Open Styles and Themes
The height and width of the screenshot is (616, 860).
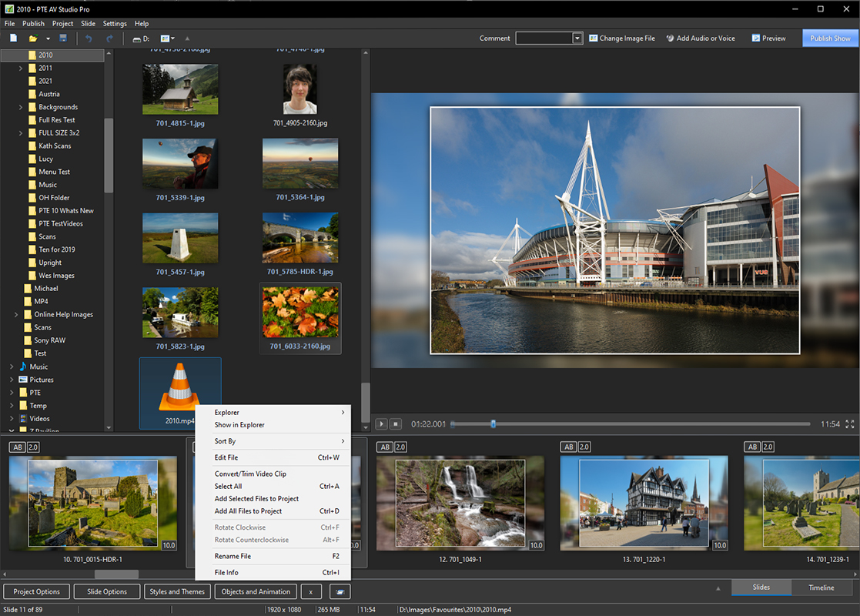pyautogui.click(x=177, y=592)
